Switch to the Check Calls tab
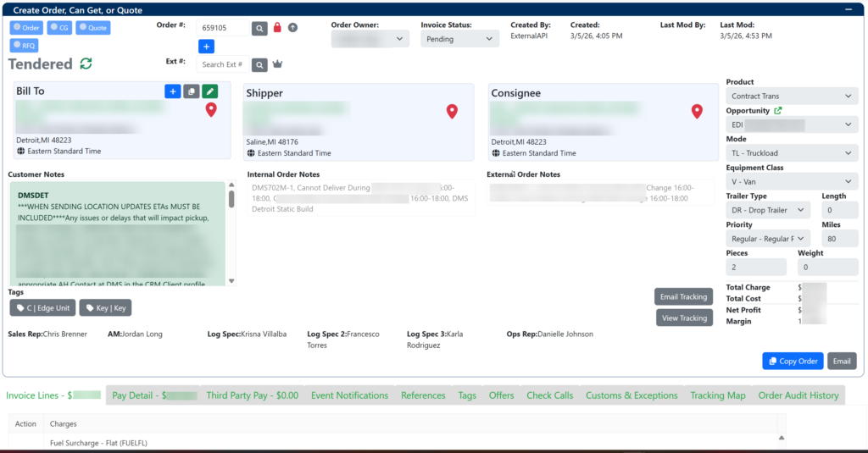The image size is (868, 453). coord(549,395)
